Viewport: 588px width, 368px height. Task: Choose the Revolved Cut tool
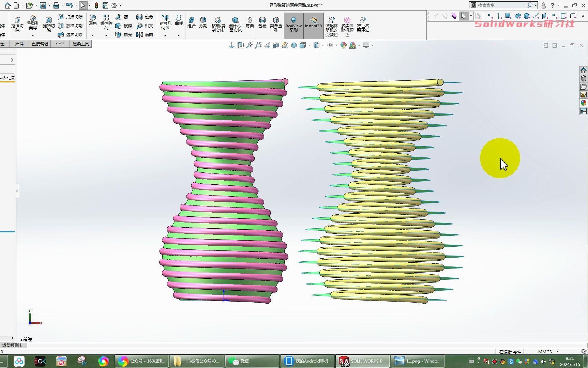49,24
